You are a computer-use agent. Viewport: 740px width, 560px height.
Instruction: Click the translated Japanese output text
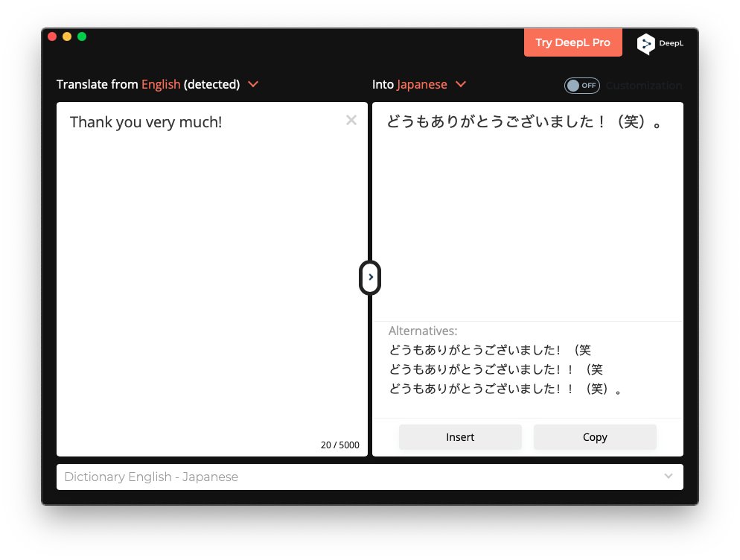(524, 122)
